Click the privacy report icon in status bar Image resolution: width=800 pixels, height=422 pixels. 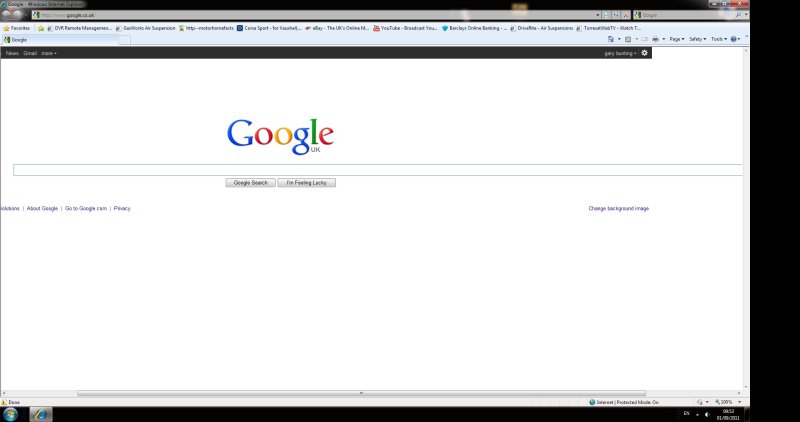pos(700,402)
